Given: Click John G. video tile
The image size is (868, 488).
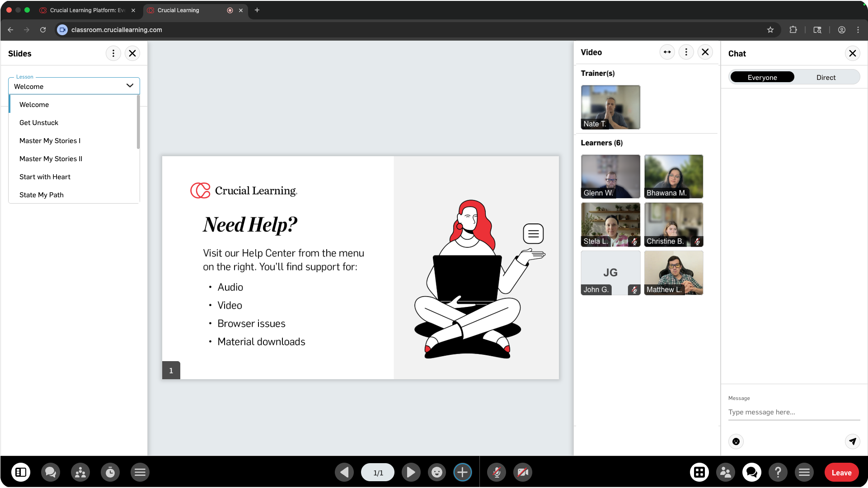Looking at the screenshot, I should [x=610, y=273].
